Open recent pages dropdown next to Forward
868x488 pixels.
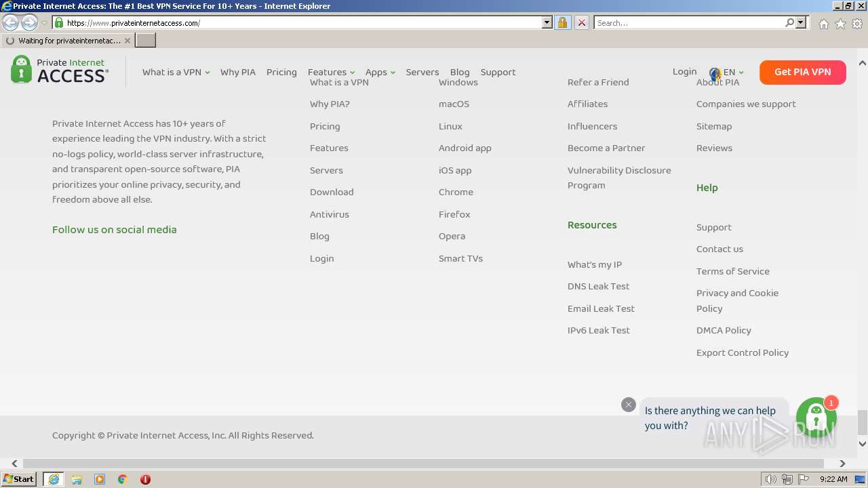44,22
